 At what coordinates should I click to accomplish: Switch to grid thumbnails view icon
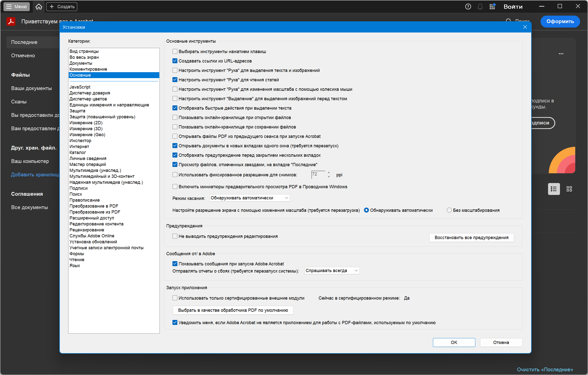569,189
